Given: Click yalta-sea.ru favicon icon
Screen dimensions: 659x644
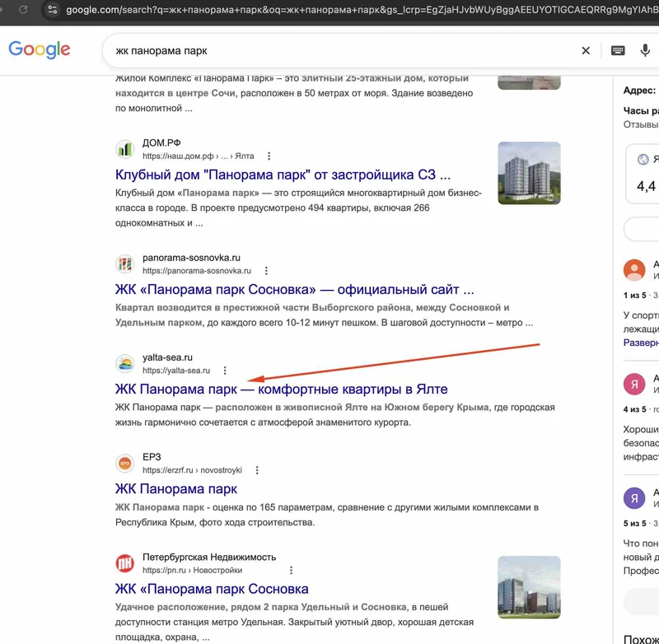Looking at the screenshot, I should (125, 363).
